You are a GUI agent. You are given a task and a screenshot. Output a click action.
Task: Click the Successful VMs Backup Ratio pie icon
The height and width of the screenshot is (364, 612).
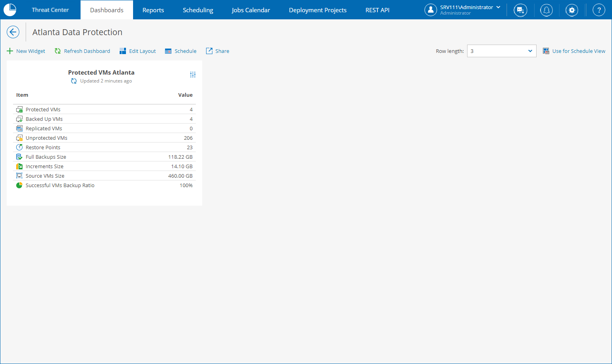[19, 185]
